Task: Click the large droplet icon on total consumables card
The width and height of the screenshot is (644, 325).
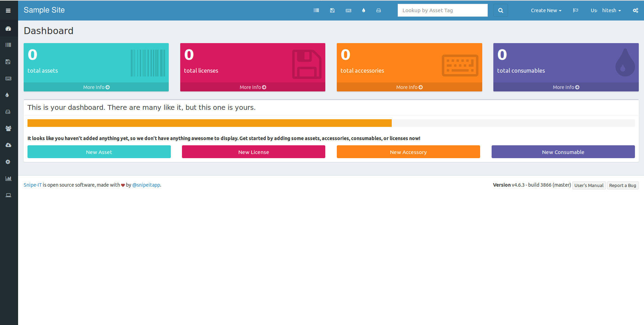Action: coord(625,63)
